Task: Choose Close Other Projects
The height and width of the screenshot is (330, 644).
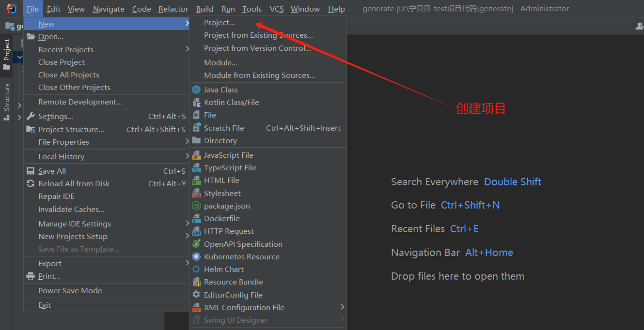Action: click(106, 87)
